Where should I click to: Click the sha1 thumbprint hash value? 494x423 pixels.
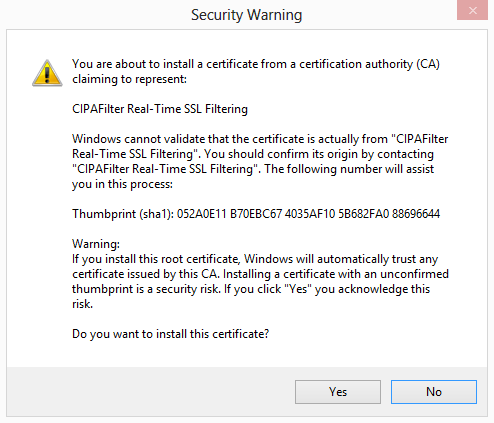click(x=308, y=214)
